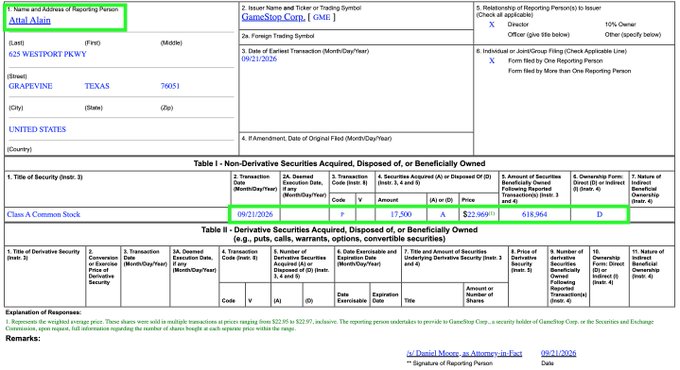Click Price of Derivative Security header
Viewport: 680px width, 370px height.
tap(523, 261)
